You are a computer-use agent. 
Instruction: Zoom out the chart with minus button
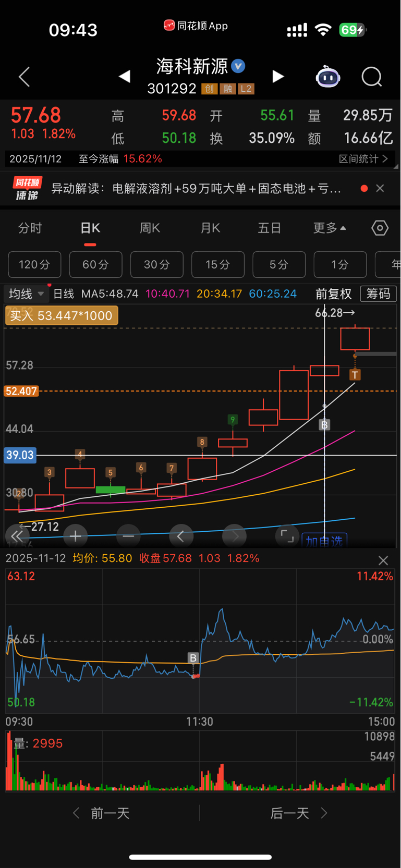tap(128, 535)
